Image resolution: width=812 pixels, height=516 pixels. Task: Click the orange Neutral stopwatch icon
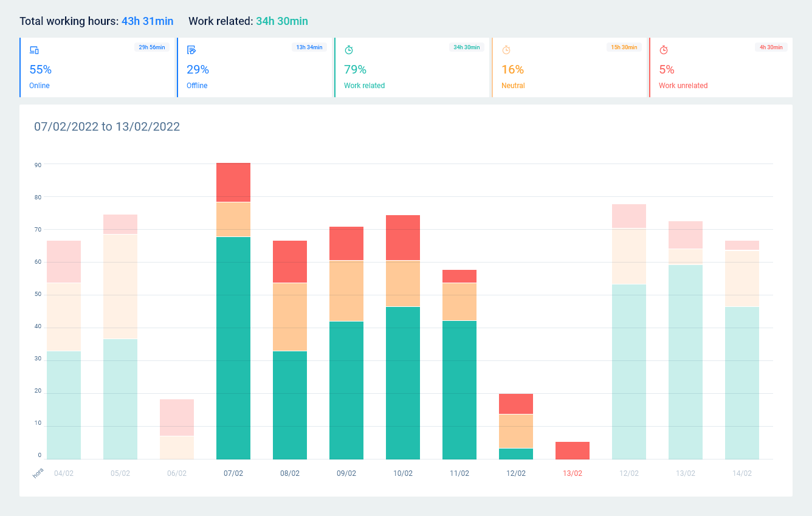[x=506, y=50]
